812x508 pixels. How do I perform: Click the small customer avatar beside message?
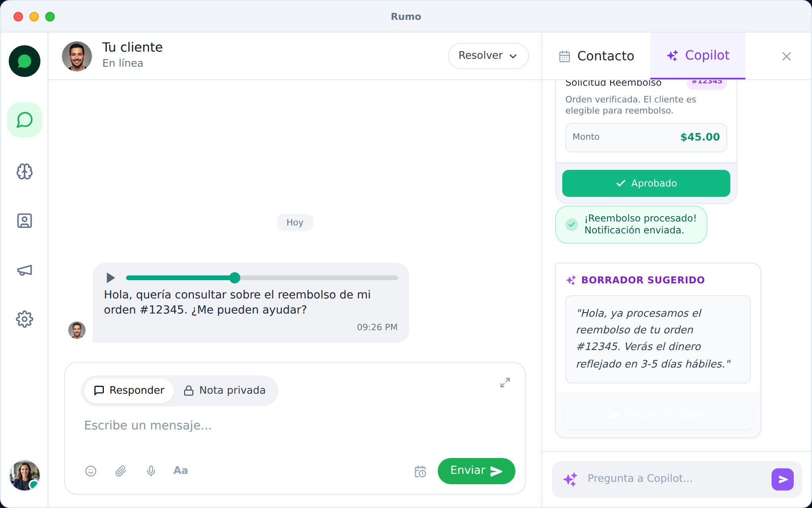(77, 330)
